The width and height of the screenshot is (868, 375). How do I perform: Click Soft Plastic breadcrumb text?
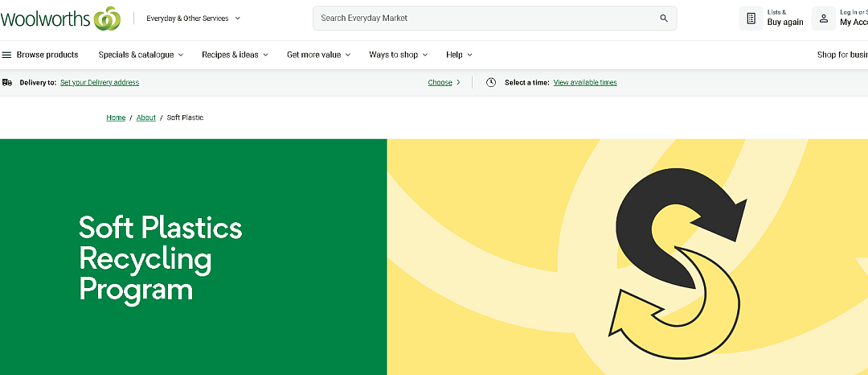point(185,118)
